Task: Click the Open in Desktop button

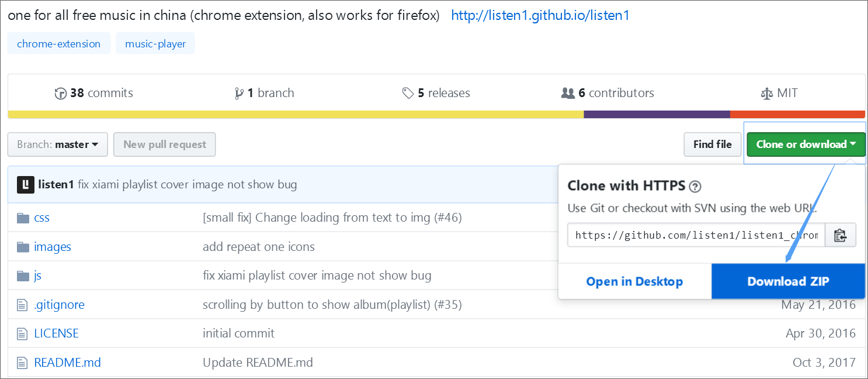Action: (634, 281)
